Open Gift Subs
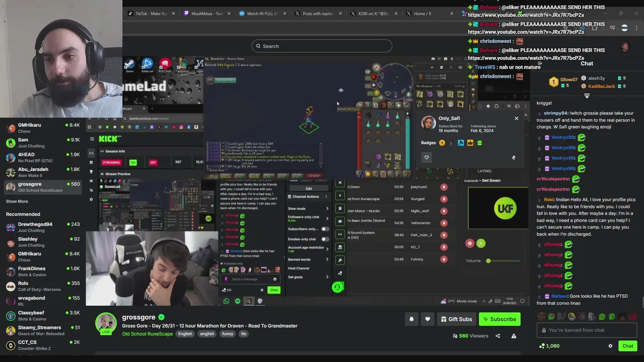 pos(456,319)
